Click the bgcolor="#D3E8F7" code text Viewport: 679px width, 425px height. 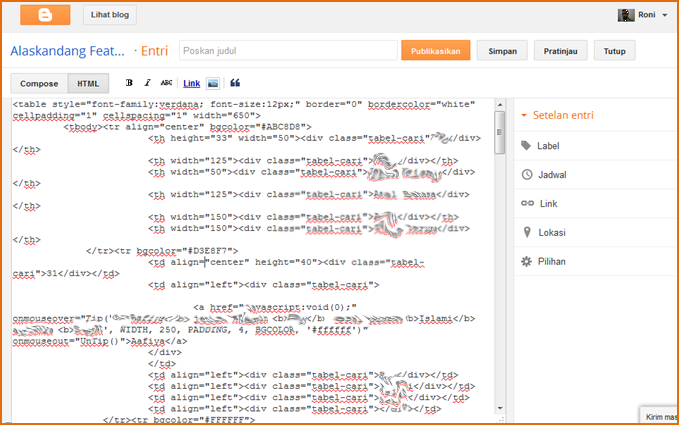187,250
